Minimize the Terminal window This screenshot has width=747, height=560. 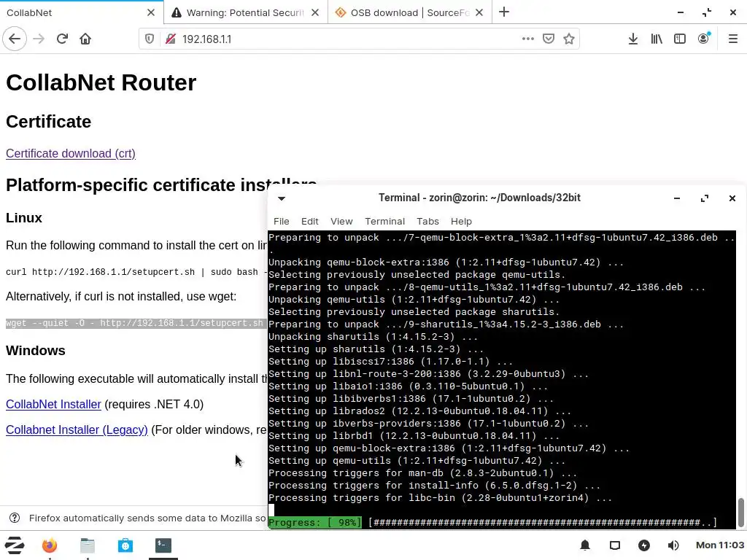676,198
